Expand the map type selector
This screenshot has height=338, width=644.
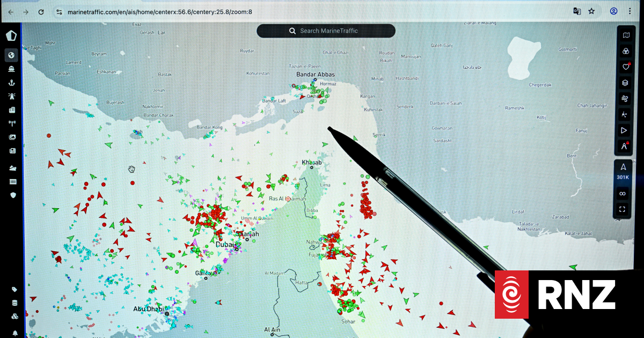point(625,35)
